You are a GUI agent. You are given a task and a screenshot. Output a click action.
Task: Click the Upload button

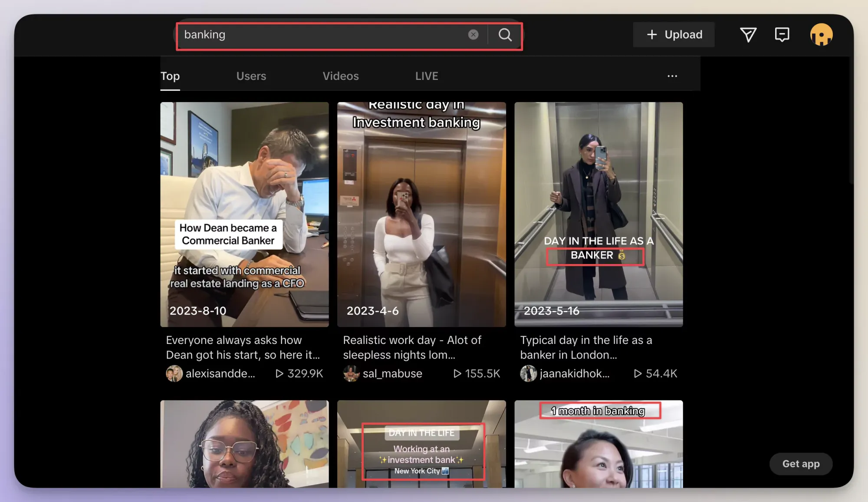click(x=674, y=35)
